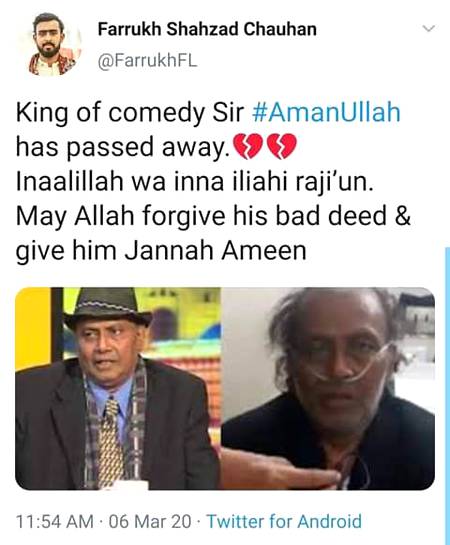Screen dimensions: 450x545
Task: Open the Farrukh Shahzad Chauhan display name
Action: click(x=207, y=29)
